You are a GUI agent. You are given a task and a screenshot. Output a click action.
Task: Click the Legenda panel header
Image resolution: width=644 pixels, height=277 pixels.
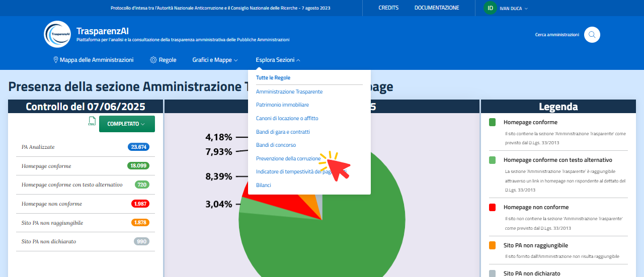click(558, 107)
